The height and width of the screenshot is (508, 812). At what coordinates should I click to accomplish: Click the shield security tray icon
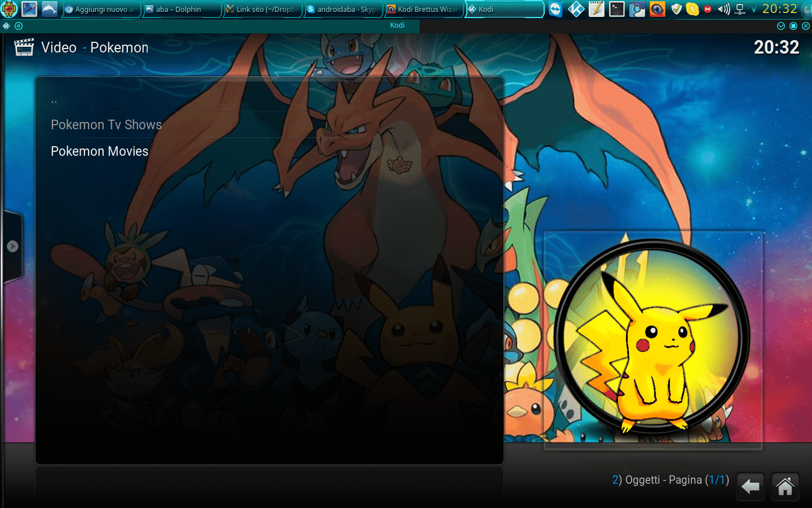[677, 9]
